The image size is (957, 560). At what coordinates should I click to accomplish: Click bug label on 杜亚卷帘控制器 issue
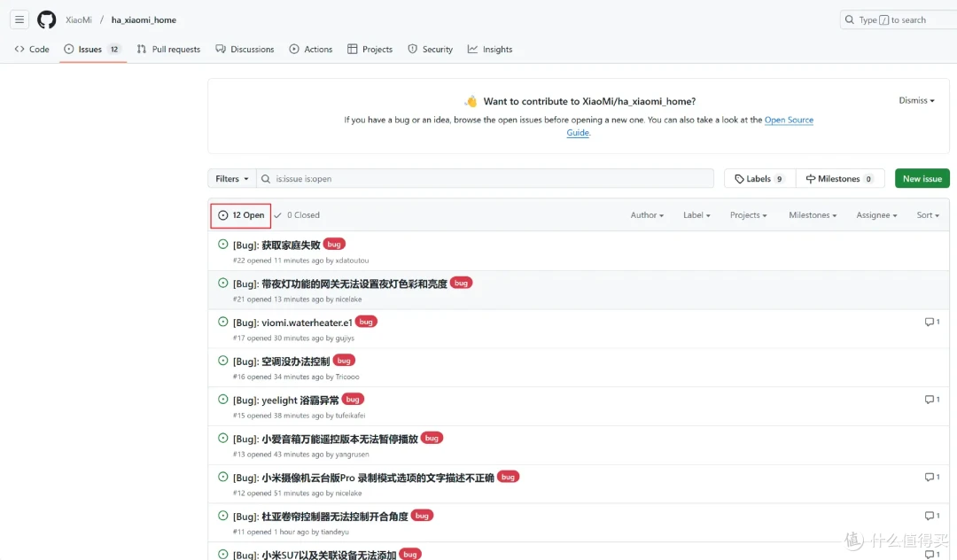[x=422, y=516]
